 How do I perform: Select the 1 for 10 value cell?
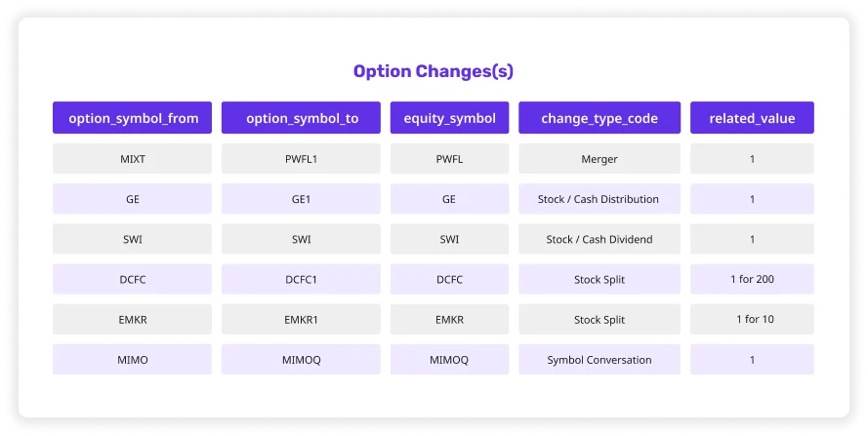[x=753, y=319]
